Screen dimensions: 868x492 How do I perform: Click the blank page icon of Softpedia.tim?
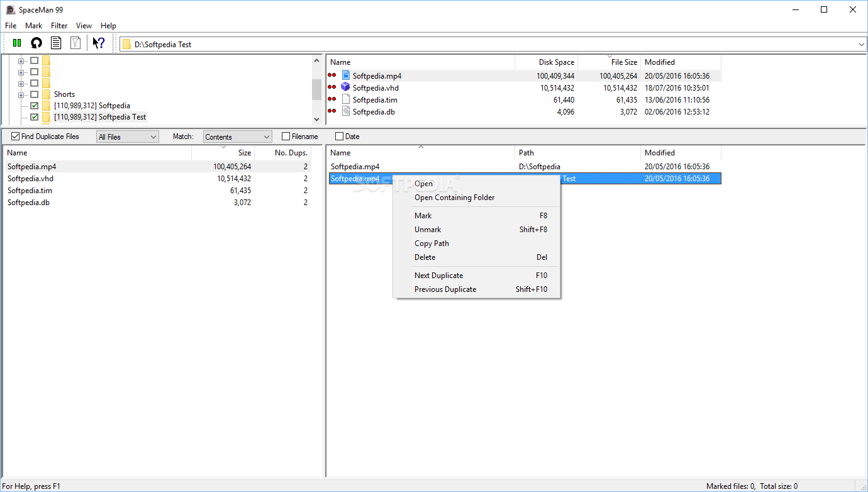(345, 99)
